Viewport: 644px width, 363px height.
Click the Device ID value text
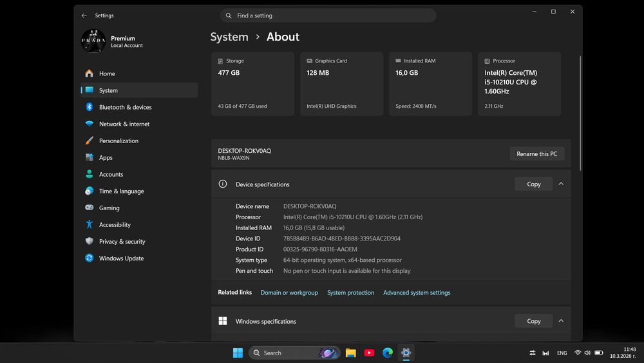(342, 239)
